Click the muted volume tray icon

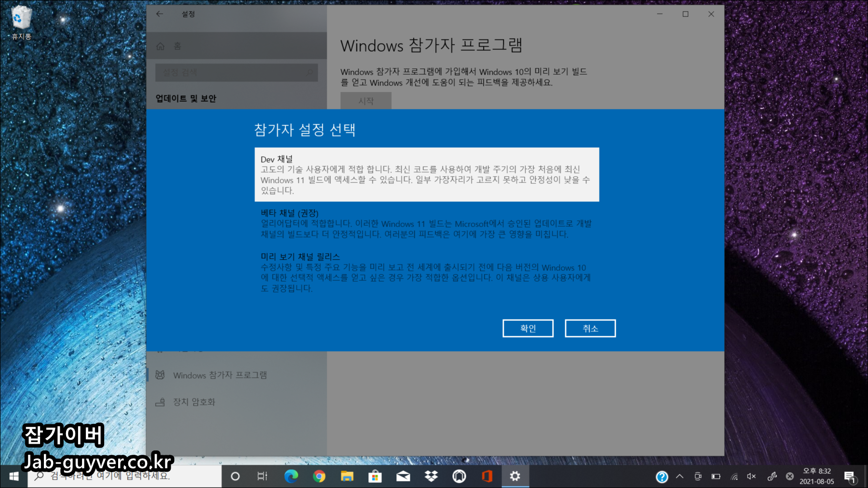(752, 476)
